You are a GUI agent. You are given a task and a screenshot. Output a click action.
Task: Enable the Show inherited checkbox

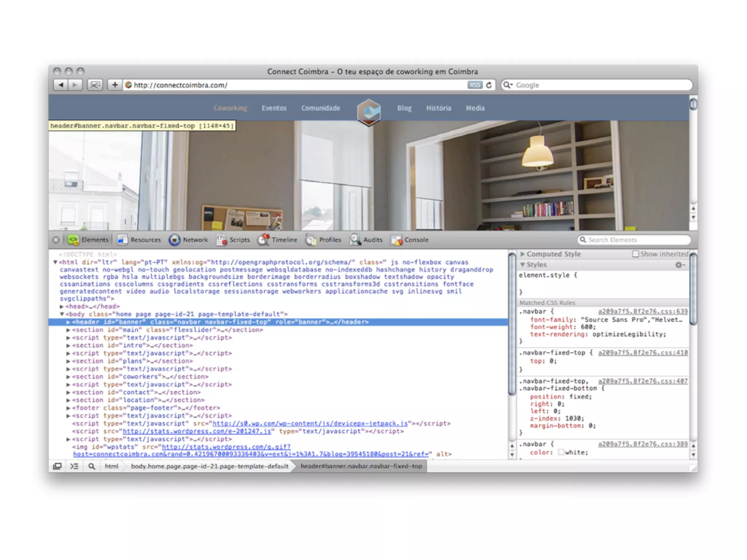click(636, 254)
